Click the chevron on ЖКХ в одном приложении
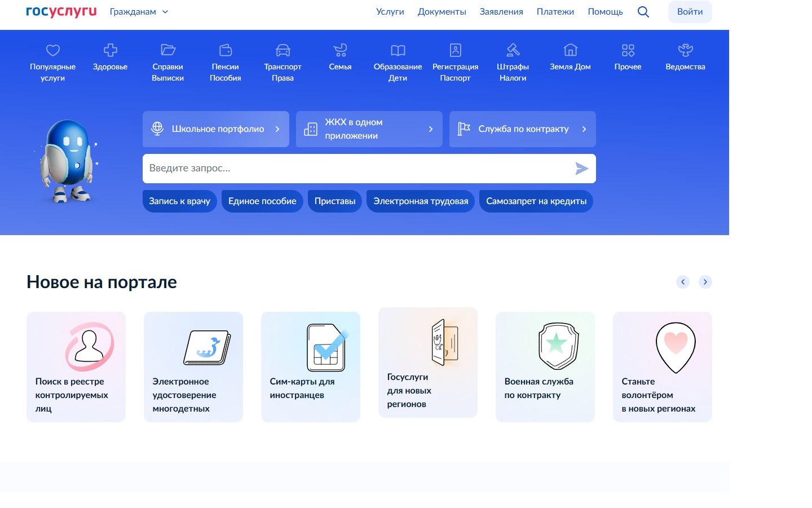Image resolution: width=812 pixels, height=508 pixels. coord(431,129)
